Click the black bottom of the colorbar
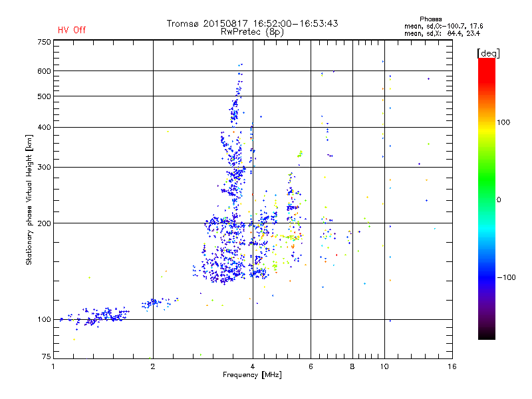Screen dimensions: 532x399 [487, 334]
